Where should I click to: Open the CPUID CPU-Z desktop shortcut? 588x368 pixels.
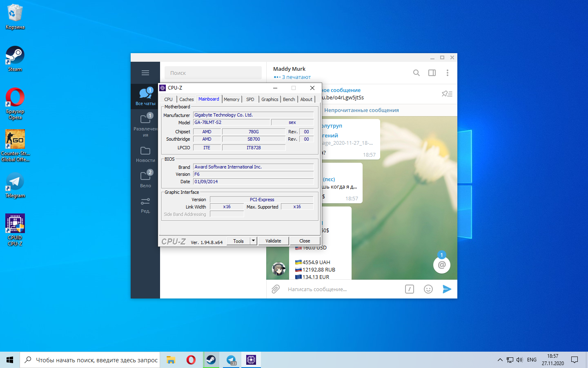pos(15,230)
